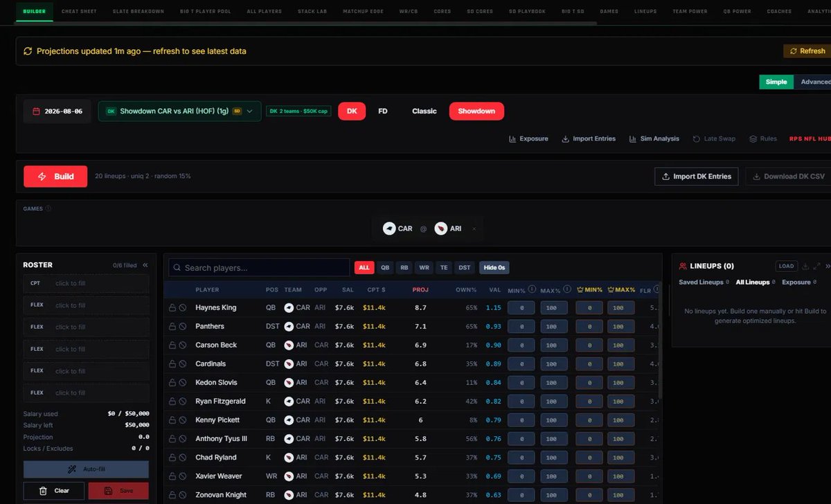Choose the Showdown contest type

(476, 111)
